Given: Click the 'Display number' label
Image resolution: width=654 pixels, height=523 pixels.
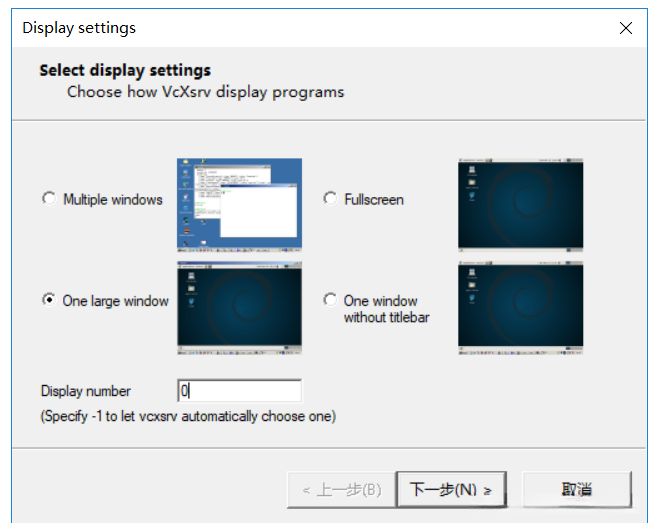Looking at the screenshot, I should point(86,391).
